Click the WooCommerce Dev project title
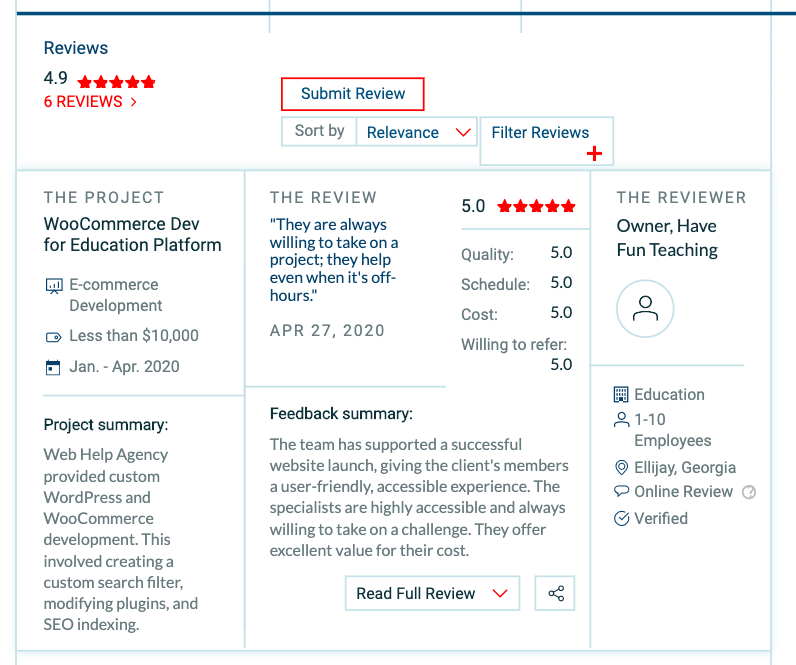The image size is (796, 665). (x=132, y=235)
